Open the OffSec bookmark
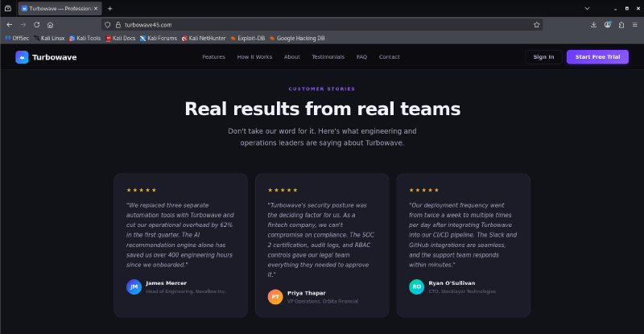The width and height of the screenshot is (644, 334). click(17, 38)
